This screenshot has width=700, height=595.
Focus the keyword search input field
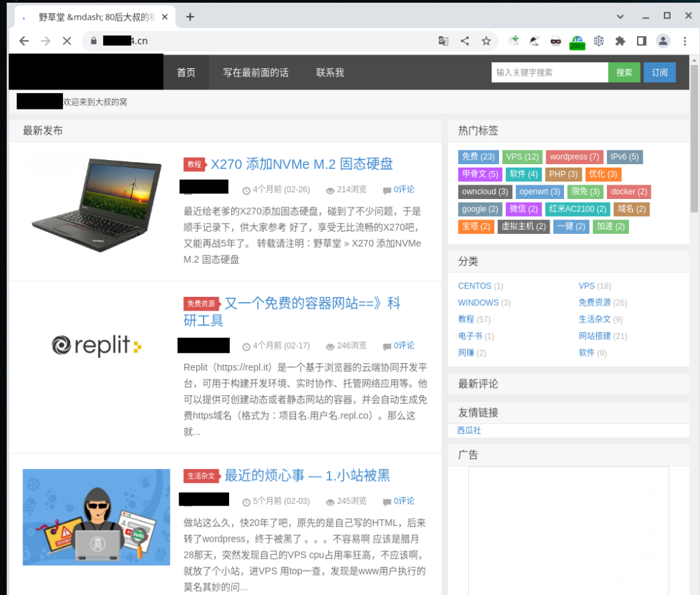tap(549, 72)
